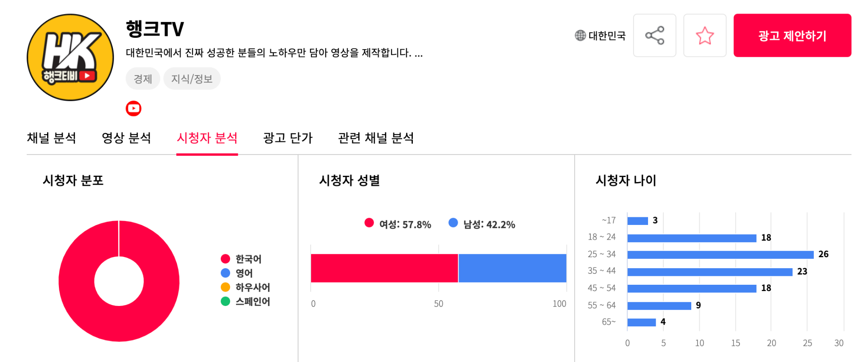This screenshot has width=868, height=362.
Task: Toggle the 스페인어 legend dot
Action: tap(225, 301)
